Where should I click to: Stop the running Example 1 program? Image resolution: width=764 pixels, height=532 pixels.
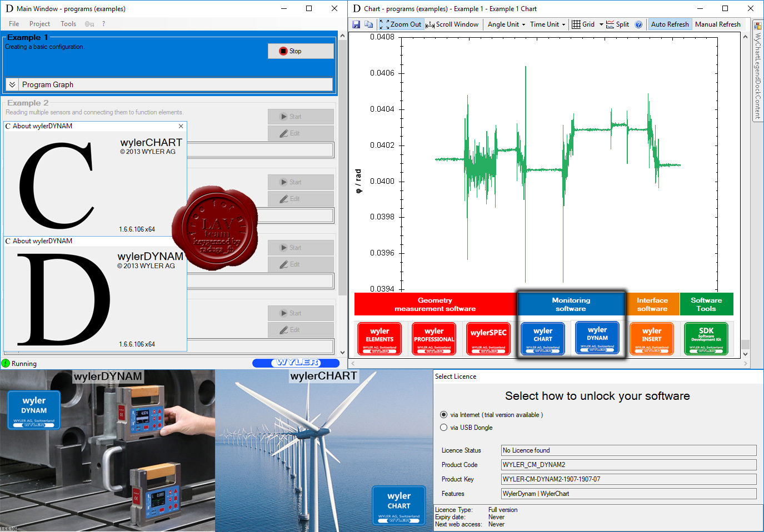point(301,51)
